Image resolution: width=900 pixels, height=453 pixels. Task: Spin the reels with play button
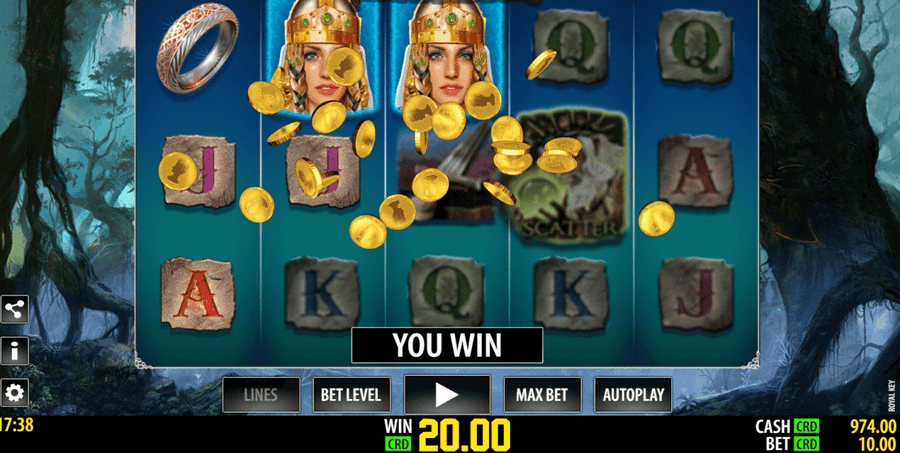point(447,394)
